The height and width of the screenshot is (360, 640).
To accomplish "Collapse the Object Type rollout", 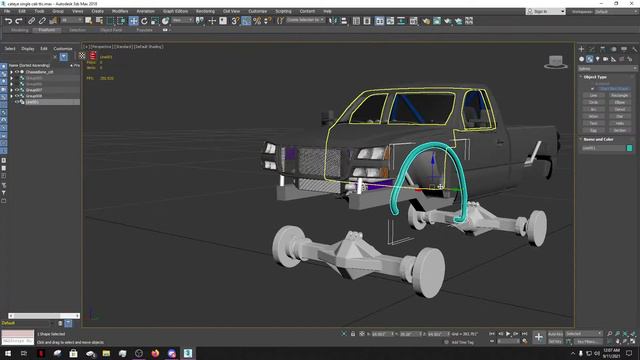I will 595,77.
